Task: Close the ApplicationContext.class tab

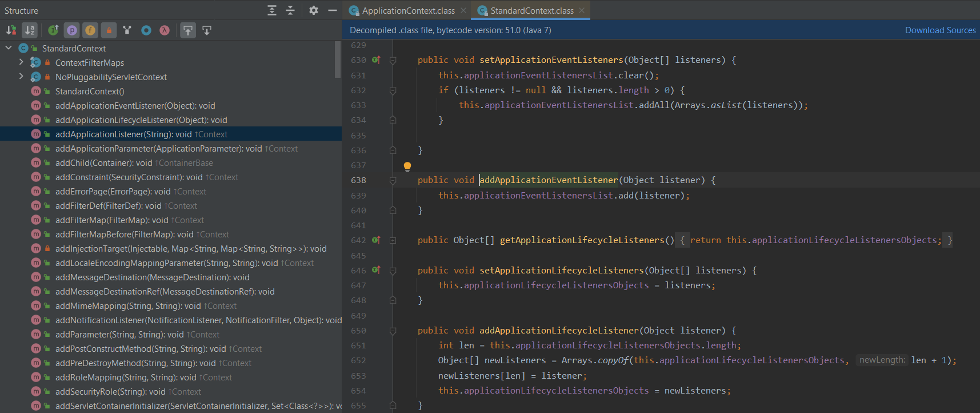Action: pos(463,10)
